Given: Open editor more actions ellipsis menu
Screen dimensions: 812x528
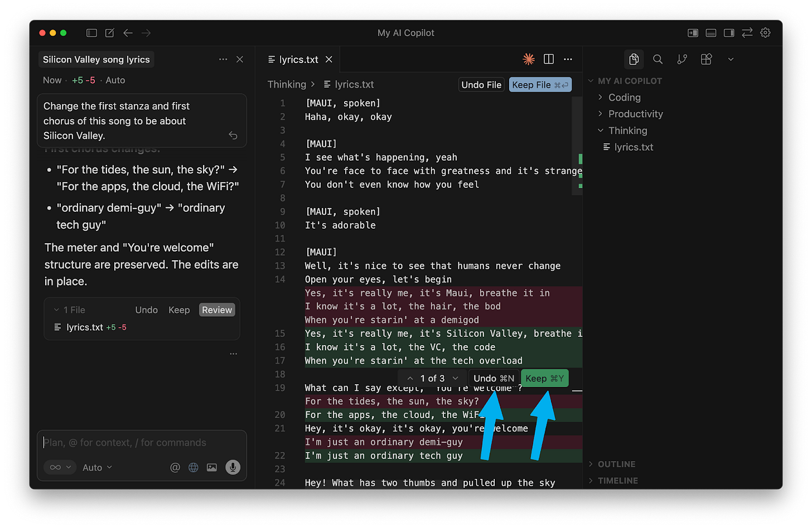Looking at the screenshot, I should pyautogui.click(x=568, y=59).
